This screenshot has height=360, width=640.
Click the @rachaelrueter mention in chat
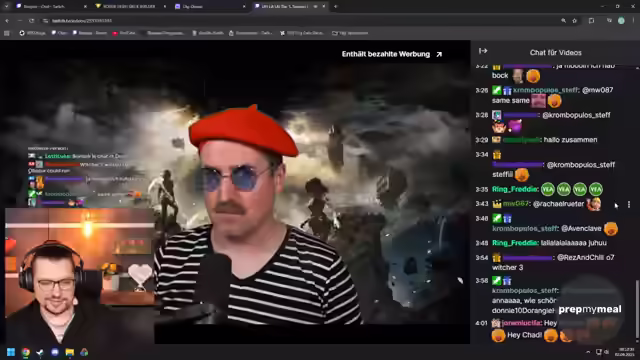558,204
